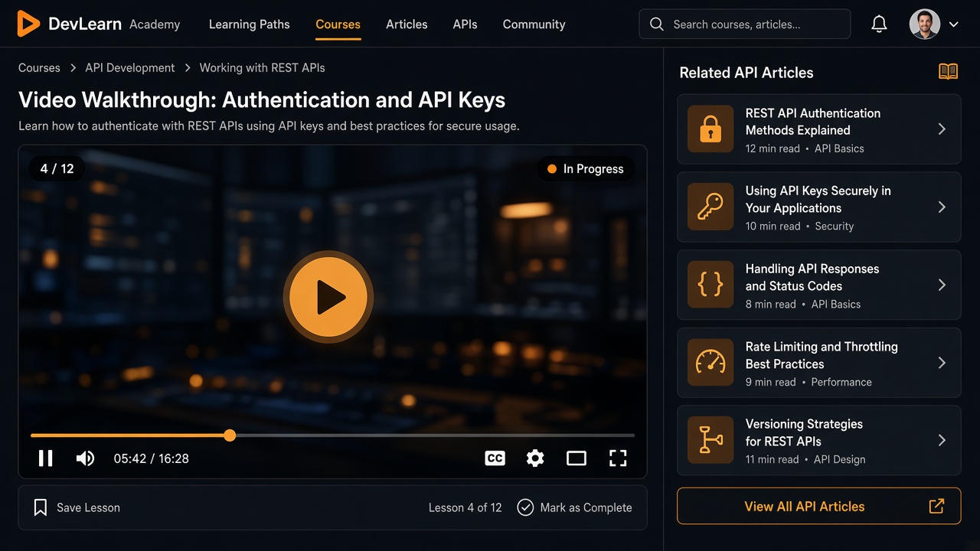Open the APIs nav item
Image resolution: width=980 pixels, height=551 pixels.
click(x=465, y=24)
